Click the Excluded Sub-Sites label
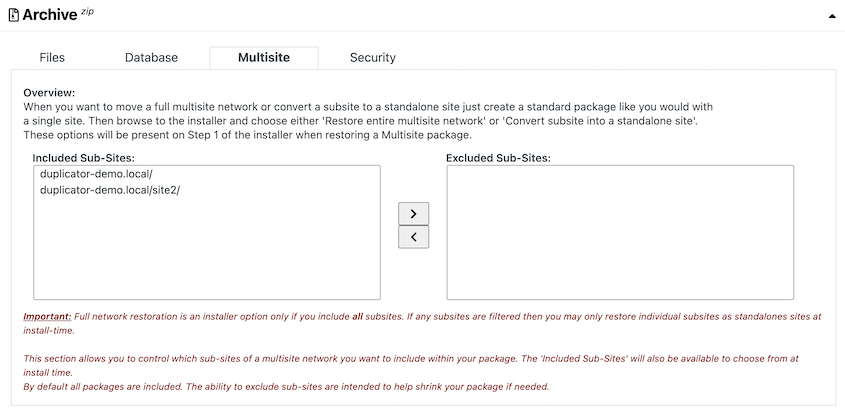Viewport: 845px width, 412px height. coord(498,158)
